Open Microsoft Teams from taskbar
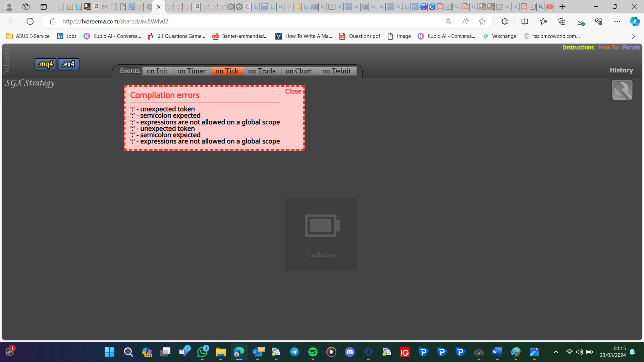The image size is (644, 362). point(184,352)
